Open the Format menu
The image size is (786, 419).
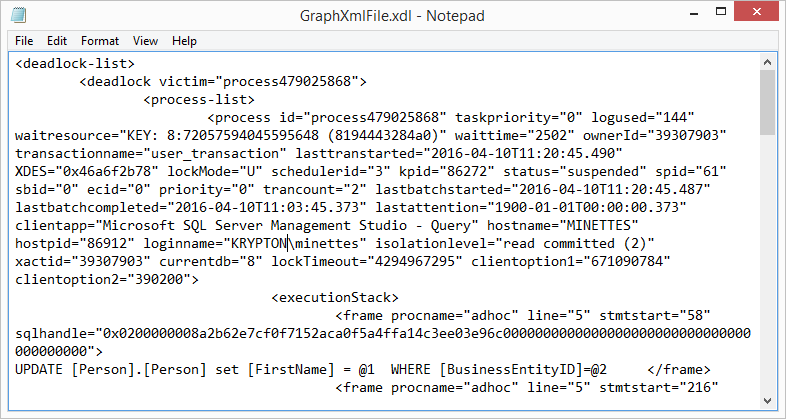click(x=100, y=41)
